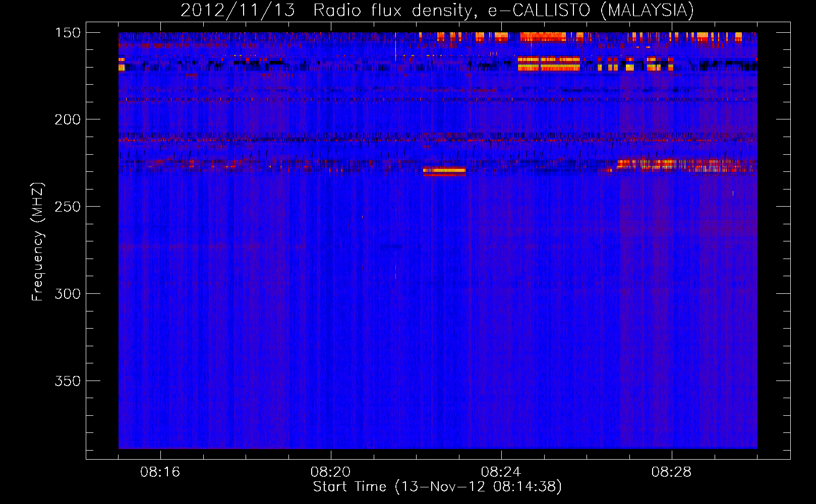Click the 08:20 time tick label
This screenshot has width=816, height=504.
(x=331, y=472)
